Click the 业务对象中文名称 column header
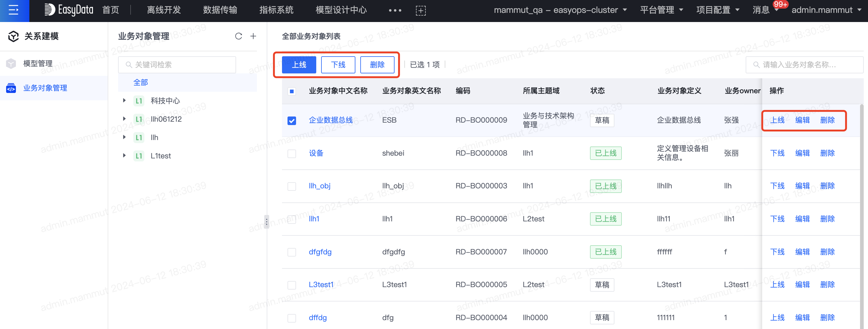Image resolution: width=868 pixels, height=329 pixels. tap(338, 91)
